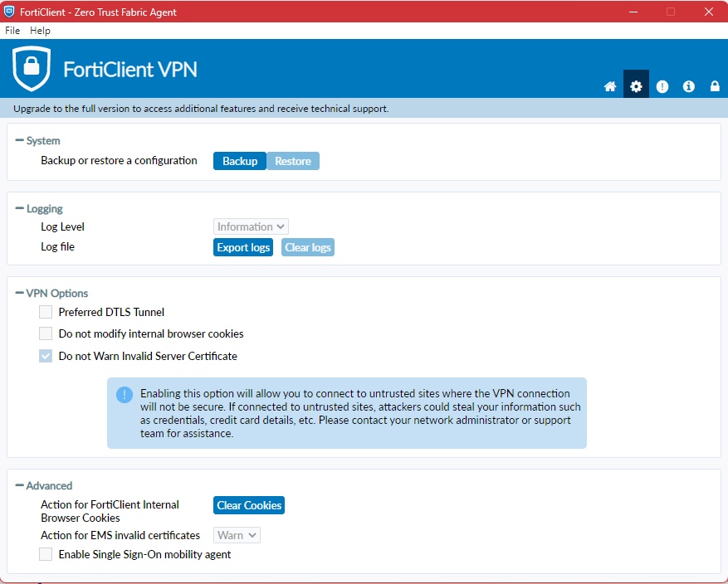Click Action for FortiClient Internal Browser Cookies label
Screen dimensions: 728x584
click(110, 511)
